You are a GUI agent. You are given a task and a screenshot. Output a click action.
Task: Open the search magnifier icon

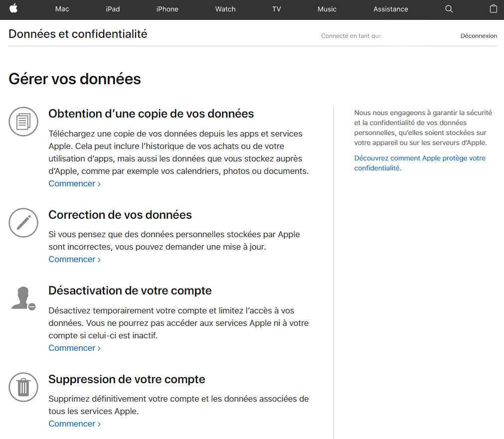click(x=449, y=9)
